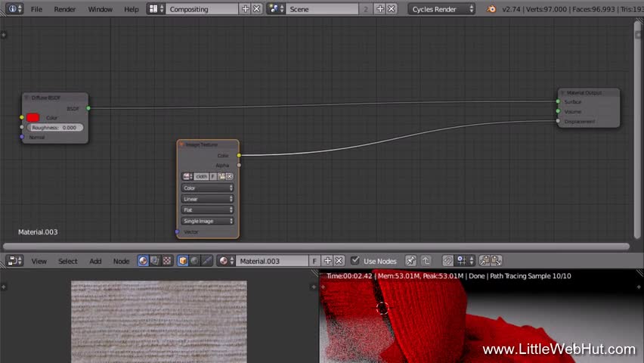Click the Scene name field
Screen dimensions: 644x363
(323, 8)
